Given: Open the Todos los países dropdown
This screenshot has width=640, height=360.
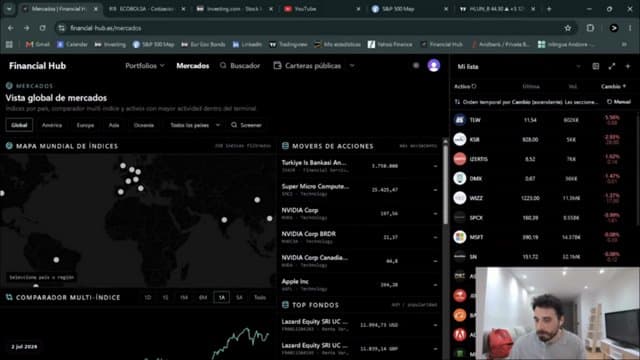Looking at the screenshot, I should 195,125.
